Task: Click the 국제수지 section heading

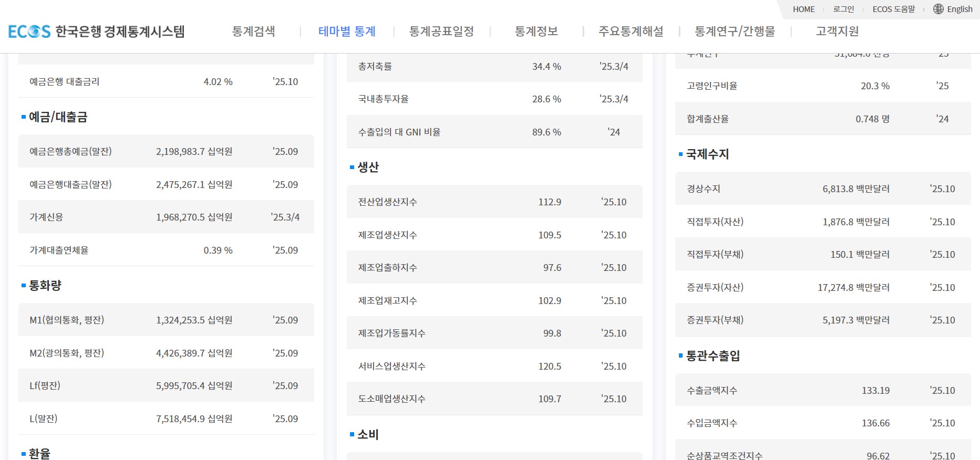Action: (x=707, y=154)
